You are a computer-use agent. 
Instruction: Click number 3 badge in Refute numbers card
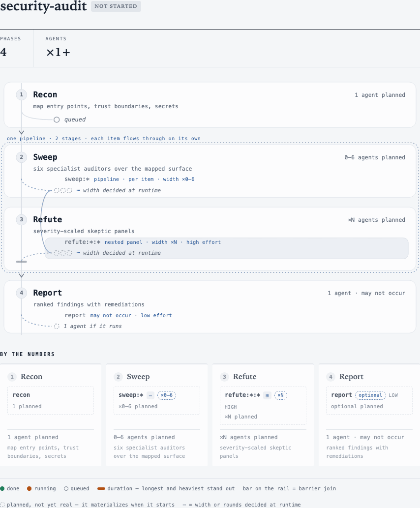point(224,377)
